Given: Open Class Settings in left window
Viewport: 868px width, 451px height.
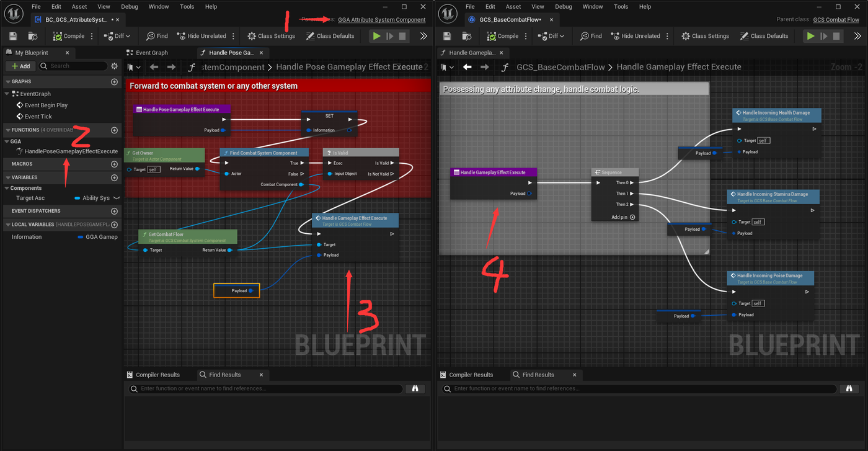Looking at the screenshot, I should coord(271,36).
